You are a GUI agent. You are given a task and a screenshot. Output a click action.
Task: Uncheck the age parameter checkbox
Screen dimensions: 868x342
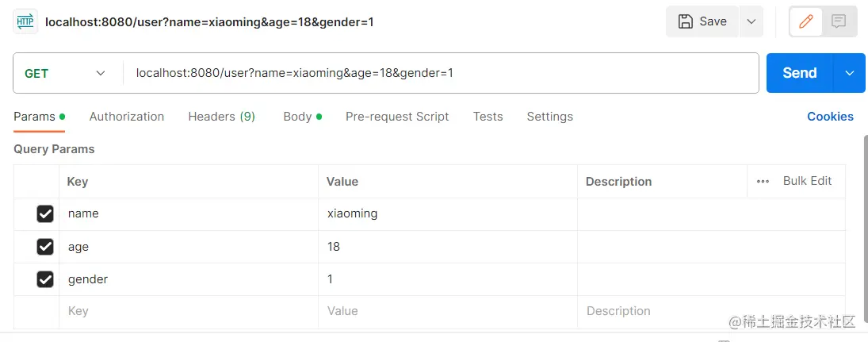tap(45, 247)
